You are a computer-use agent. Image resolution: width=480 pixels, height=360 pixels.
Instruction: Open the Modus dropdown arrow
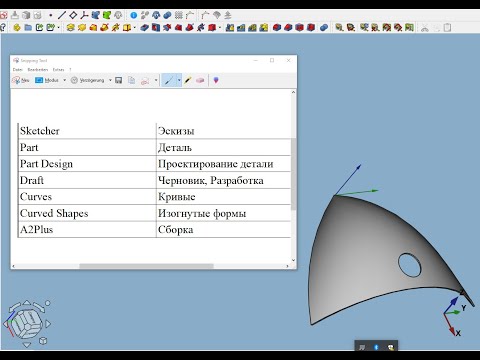pyautogui.click(x=64, y=80)
